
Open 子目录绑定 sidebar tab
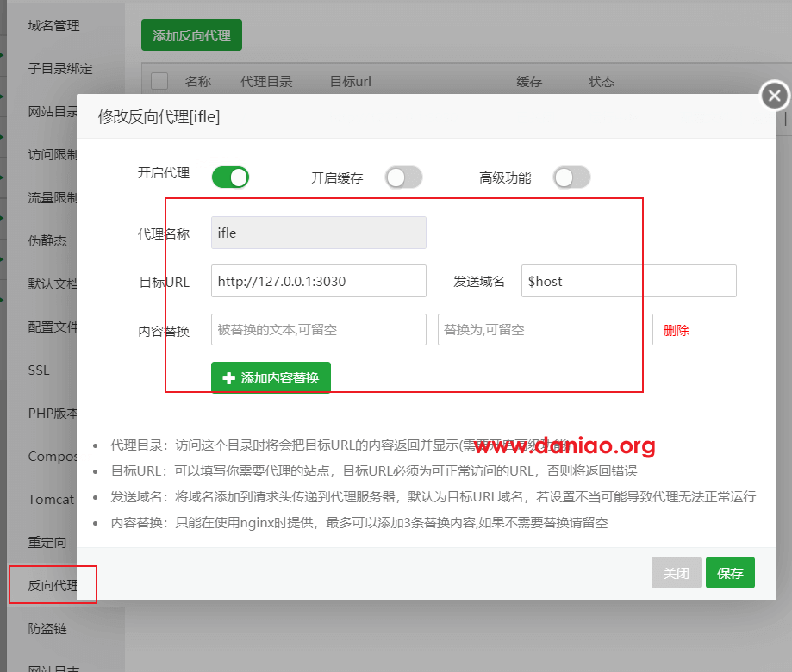[x=60, y=68]
